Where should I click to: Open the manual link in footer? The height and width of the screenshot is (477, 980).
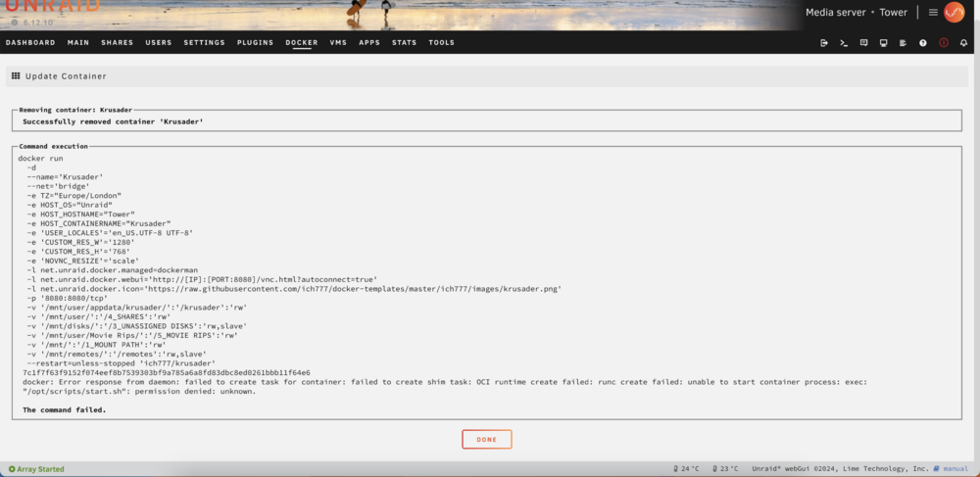click(x=955, y=469)
